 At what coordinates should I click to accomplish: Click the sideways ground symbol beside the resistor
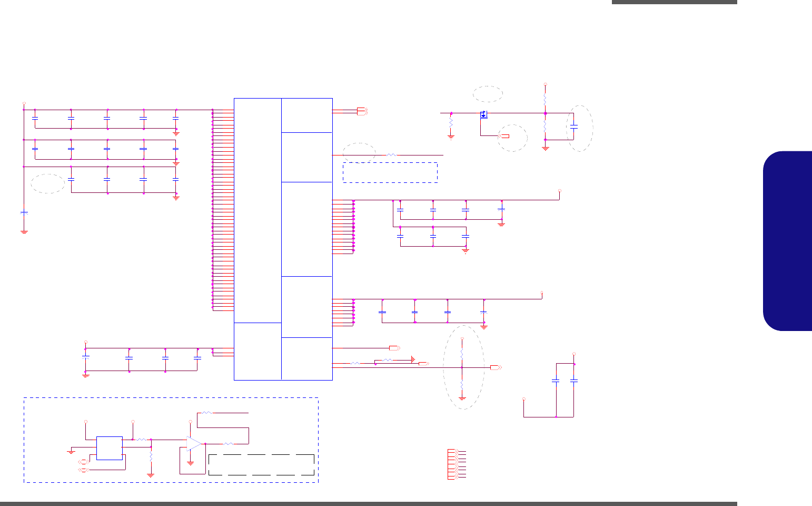click(413, 360)
